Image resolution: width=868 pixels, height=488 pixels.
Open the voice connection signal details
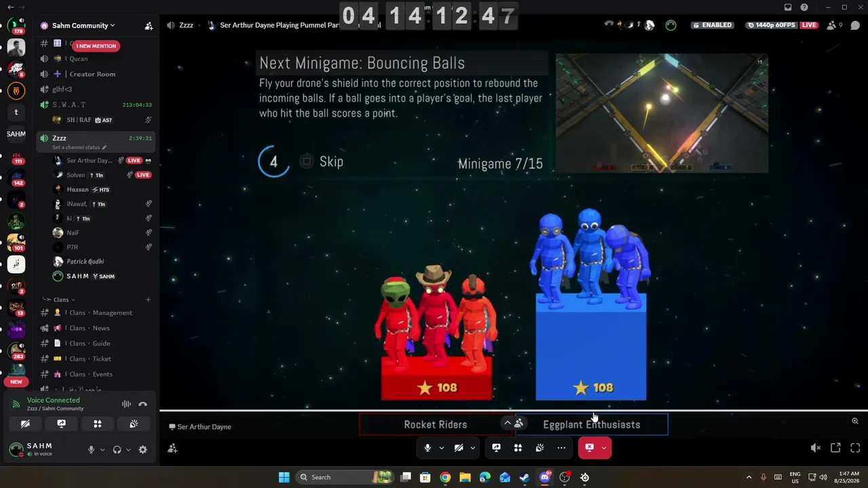[x=16, y=404]
